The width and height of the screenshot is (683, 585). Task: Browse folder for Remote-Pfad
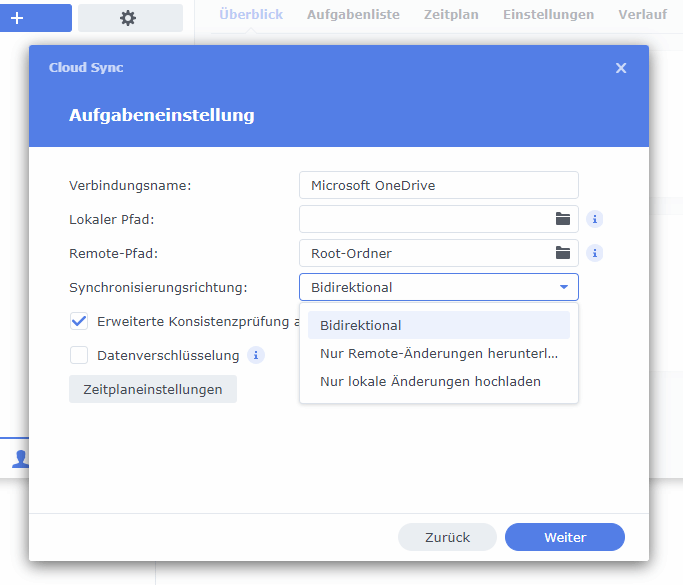click(563, 253)
